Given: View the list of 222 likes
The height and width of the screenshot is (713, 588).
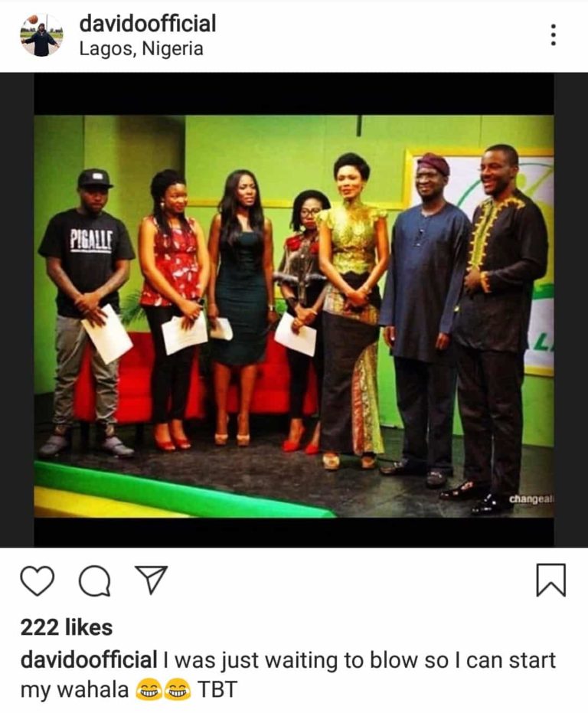Looking at the screenshot, I should [x=67, y=627].
